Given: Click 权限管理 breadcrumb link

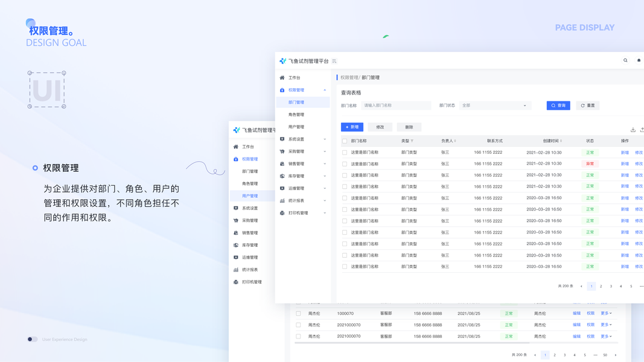Looking at the screenshot, I should [349, 78].
